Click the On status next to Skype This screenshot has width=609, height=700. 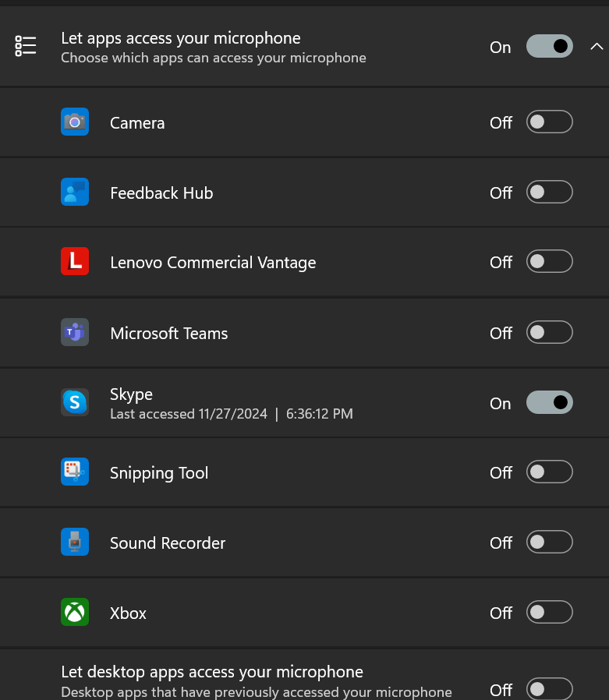click(x=500, y=404)
